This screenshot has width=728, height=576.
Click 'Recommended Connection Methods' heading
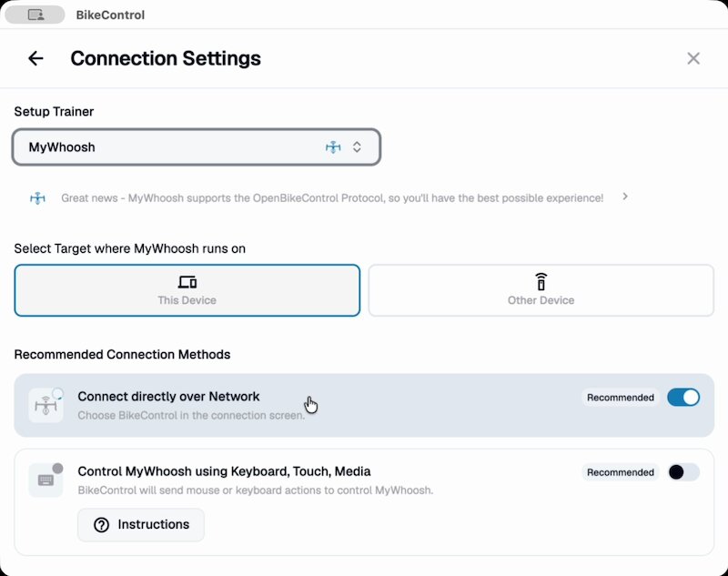click(122, 355)
